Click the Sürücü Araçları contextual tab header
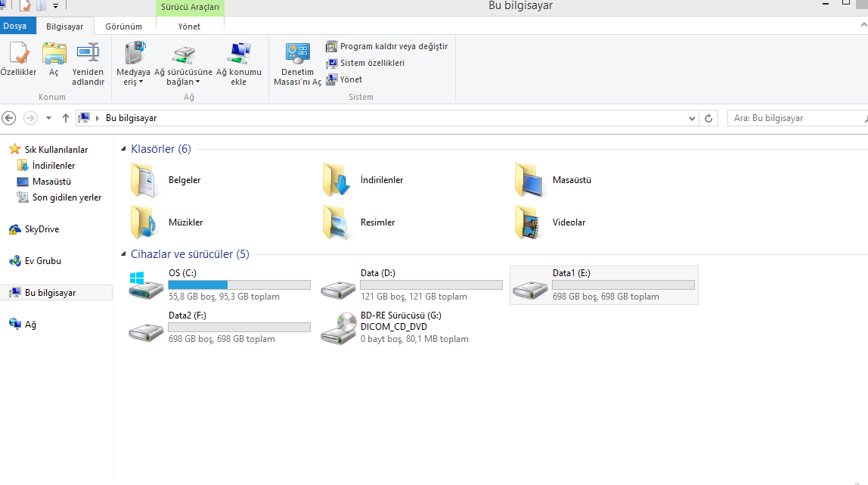 (190, 8)
